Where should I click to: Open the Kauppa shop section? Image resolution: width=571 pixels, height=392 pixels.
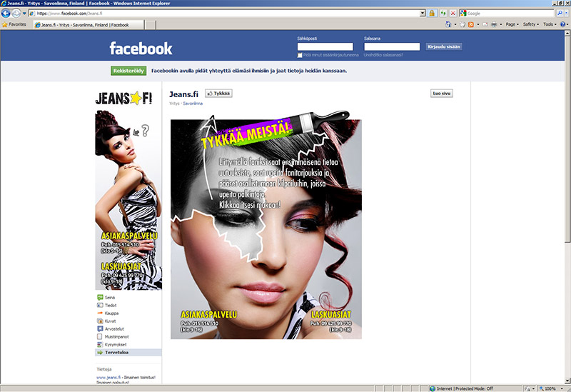click(111, 313)
